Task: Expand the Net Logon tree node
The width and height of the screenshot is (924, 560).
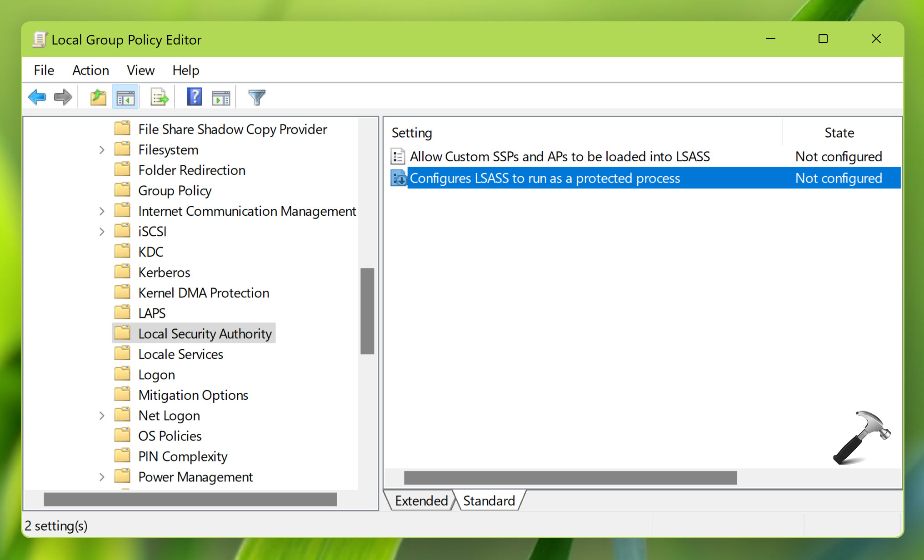Action: click(x=102, y=416)
